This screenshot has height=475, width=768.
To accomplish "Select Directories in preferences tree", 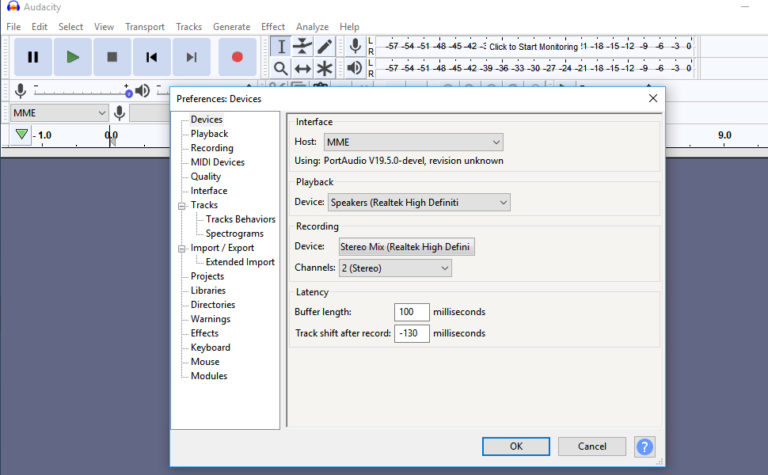I will [x=213, y=305].
